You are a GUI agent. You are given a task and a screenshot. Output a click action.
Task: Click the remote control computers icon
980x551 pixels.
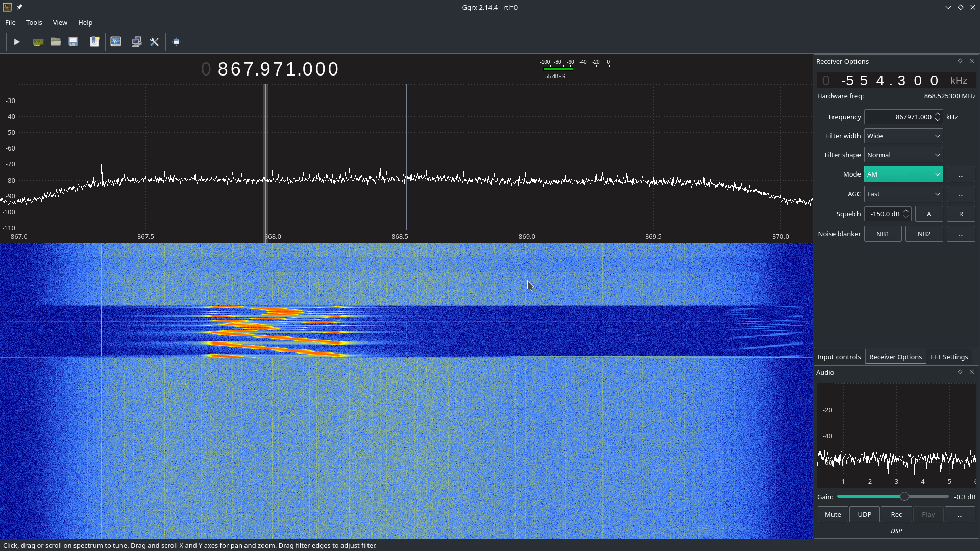pyautogui.click(x=137, y=42)
